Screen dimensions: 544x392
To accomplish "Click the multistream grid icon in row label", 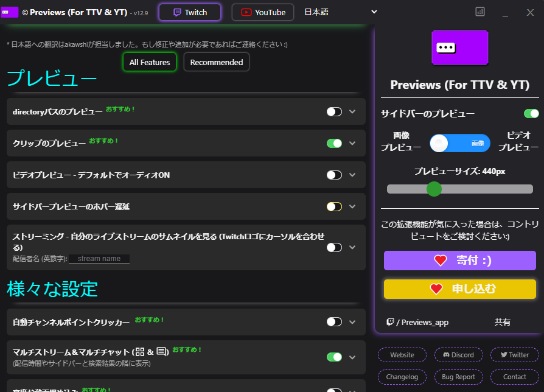I will click(140, 352).
